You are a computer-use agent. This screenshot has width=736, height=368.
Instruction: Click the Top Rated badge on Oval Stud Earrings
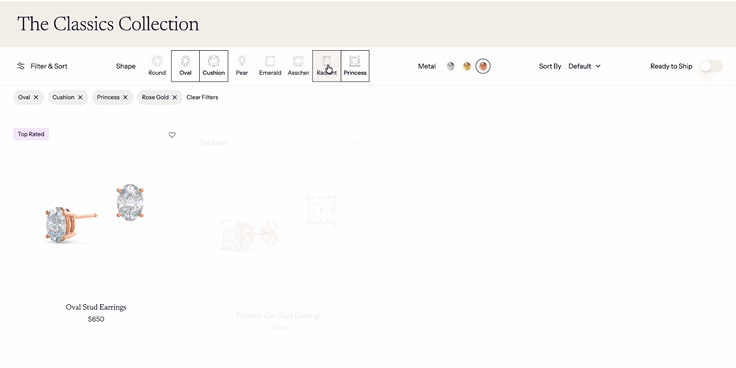click(x=31, y=134)
